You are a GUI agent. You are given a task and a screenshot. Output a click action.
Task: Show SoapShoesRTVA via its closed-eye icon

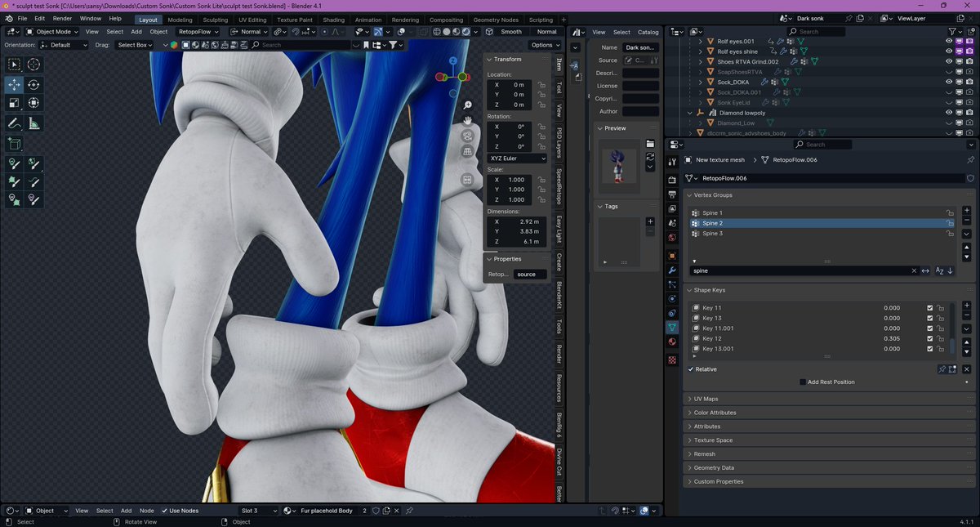(x=949, y=72)
